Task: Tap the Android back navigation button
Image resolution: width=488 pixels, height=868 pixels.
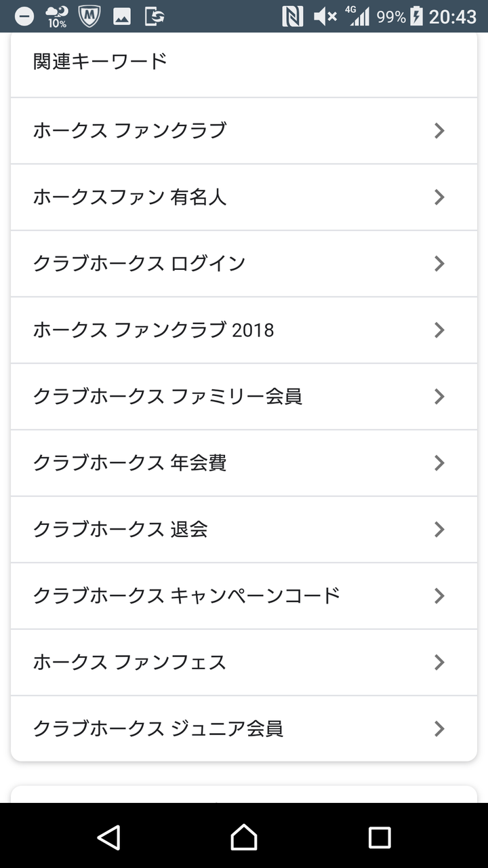Action: pyautogui.click(x=108, y=837)
